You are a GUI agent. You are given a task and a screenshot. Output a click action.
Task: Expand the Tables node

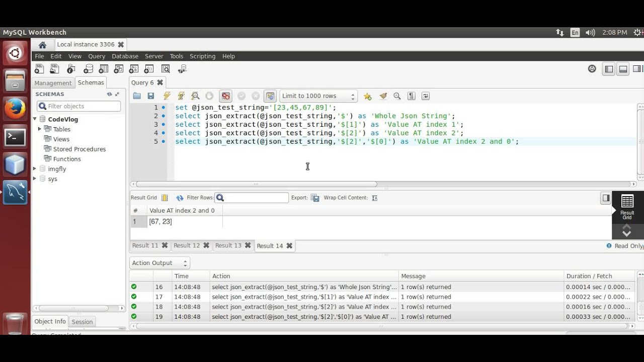tap(40, 129)
